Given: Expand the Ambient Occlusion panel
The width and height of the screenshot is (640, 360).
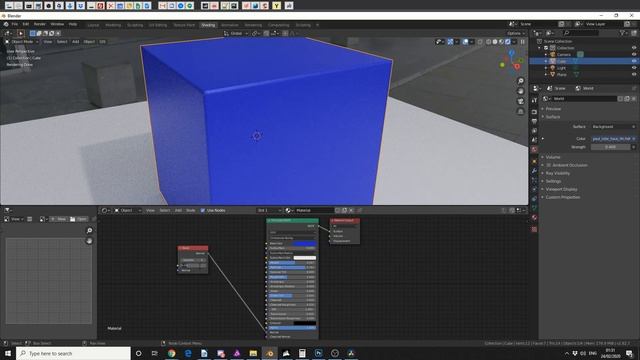Looking at the screenshot, I should 567,165.
